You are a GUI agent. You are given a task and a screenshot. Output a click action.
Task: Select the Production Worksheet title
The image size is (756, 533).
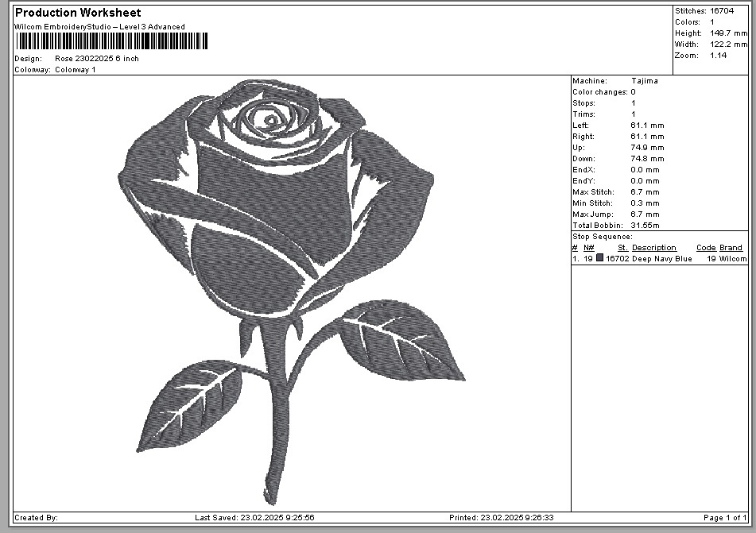click(78, 13)
